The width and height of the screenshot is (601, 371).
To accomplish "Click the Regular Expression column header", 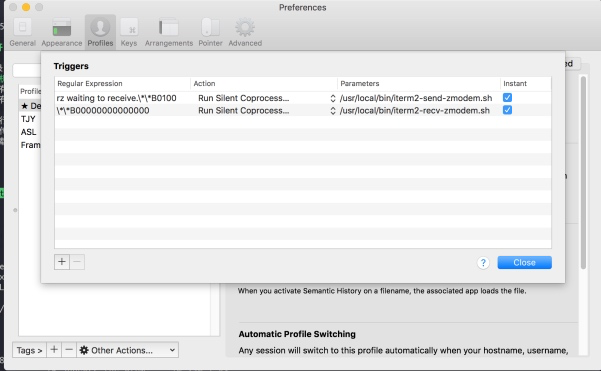I will click(122, 84).
